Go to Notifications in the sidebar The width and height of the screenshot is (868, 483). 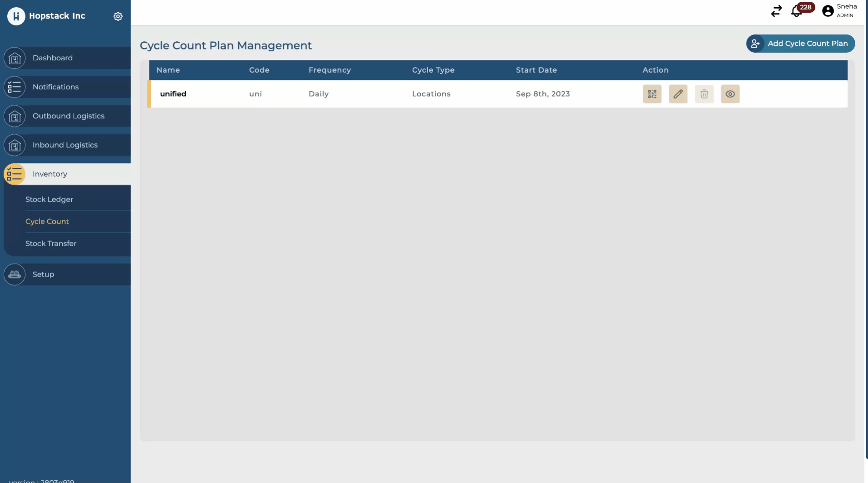[55, 87]
